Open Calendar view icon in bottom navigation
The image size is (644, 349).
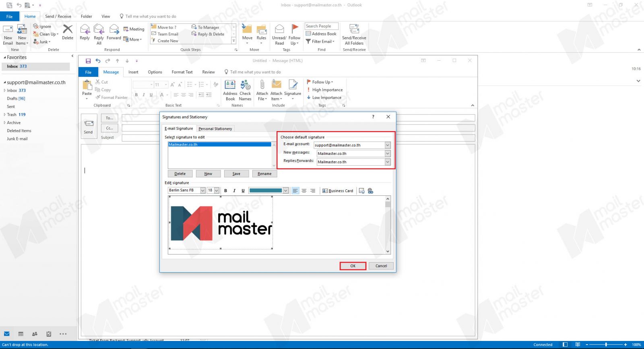click(21, 334)
